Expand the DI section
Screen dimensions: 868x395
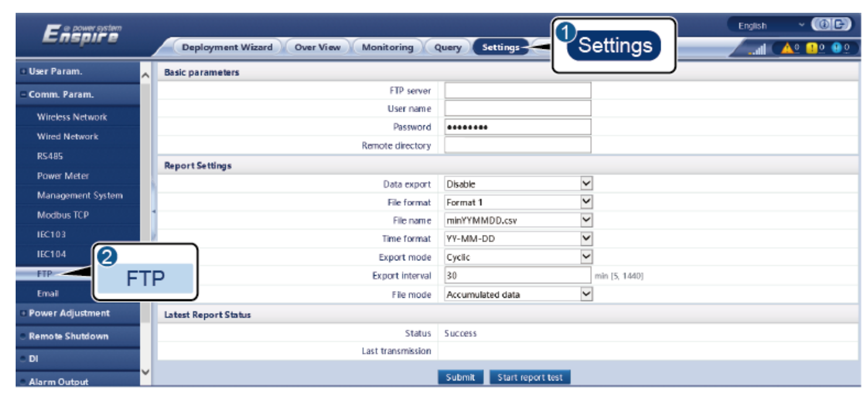(78, 359)
